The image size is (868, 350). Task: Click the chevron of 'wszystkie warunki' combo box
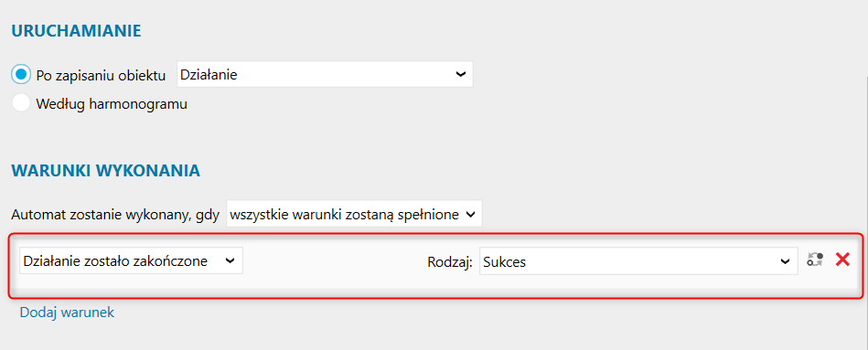tap(470, 215)
